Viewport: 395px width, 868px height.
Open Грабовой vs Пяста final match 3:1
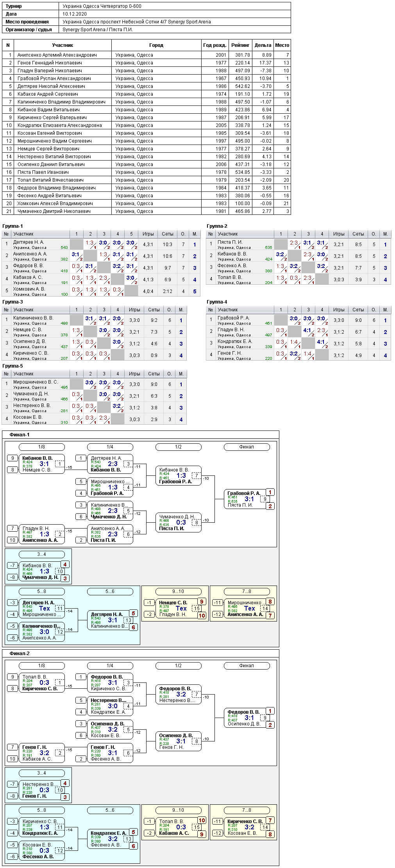pos(249,499)
